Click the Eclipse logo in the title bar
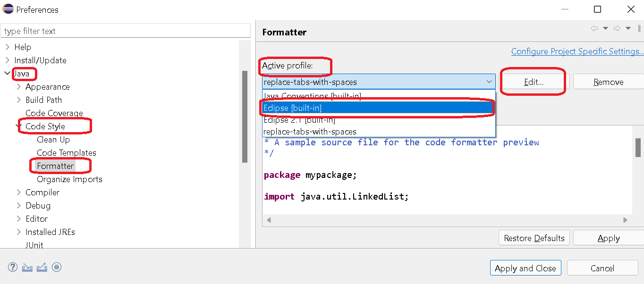 (x=8, y=8)
